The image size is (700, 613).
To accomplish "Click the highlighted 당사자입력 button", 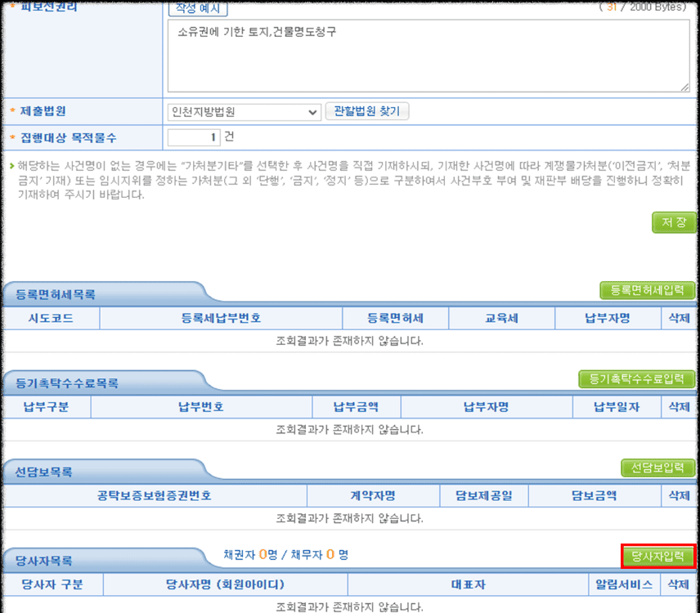I will [x=659, y=554].
